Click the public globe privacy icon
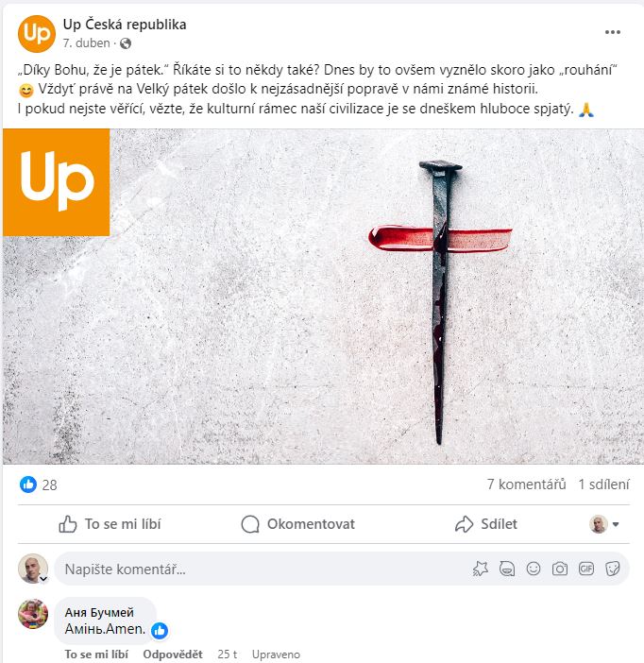Screen dimensions: 644x663 [x=126, y=43]
